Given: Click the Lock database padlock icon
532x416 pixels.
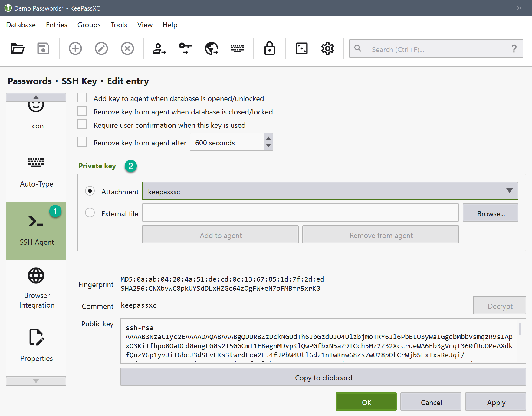Looking at the screenshot, I should point(269,48).
